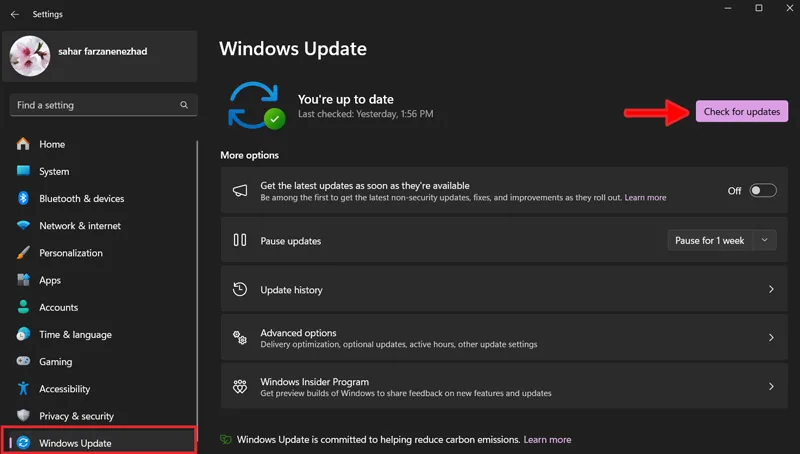Expand the Pause updates duration dropdown arrow
Screen dimensions: 800x454
coord(764,240)
